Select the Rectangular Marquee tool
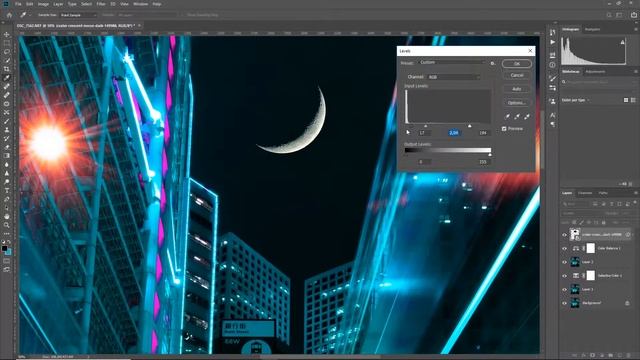Screen dimensions: 640x360 tap(7, 43)
